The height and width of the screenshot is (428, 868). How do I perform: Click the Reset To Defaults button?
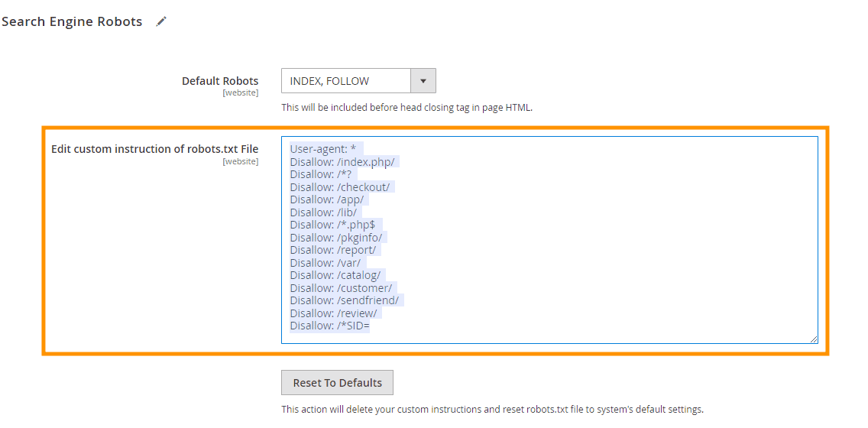pyautogui.click(x=337, y=383)
